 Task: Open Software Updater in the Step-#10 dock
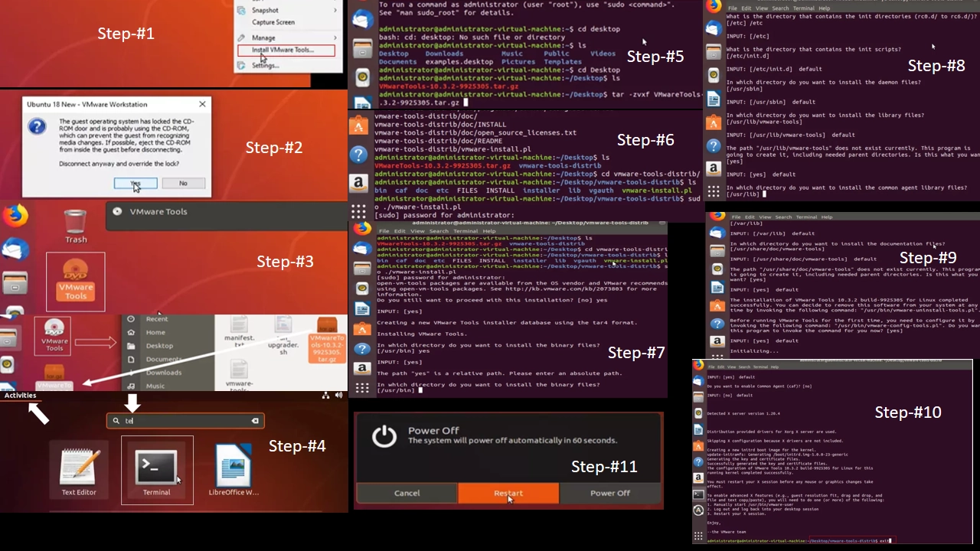[698, 511]
